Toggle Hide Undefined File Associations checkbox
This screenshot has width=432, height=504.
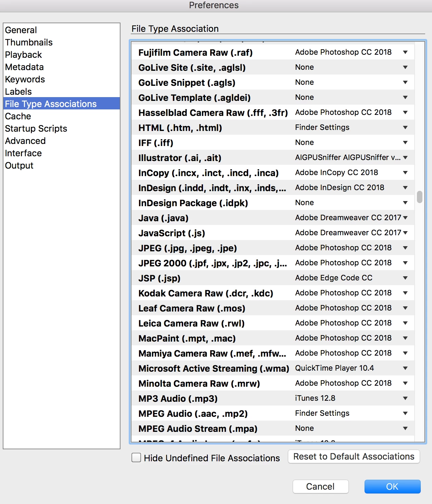[x=136, y=457]
